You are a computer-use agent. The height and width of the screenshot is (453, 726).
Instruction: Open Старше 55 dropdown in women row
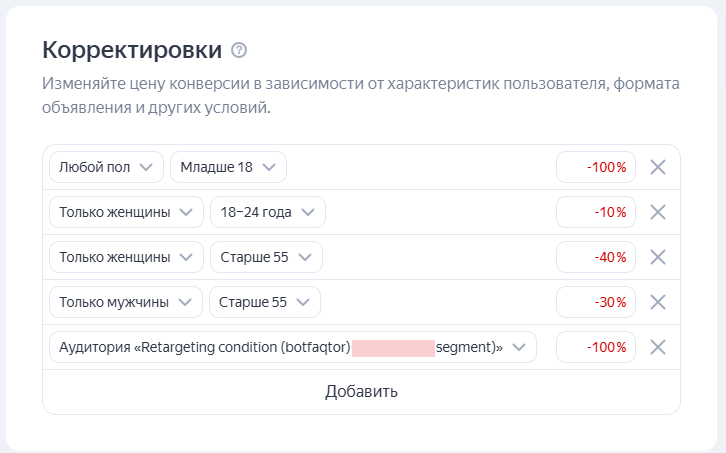click(266, 257)
